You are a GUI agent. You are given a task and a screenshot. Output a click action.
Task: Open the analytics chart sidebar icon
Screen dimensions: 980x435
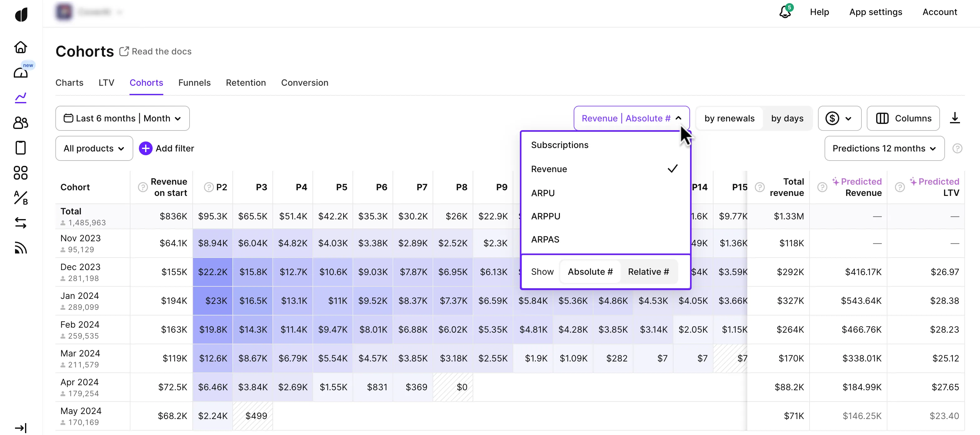[21, 97]
